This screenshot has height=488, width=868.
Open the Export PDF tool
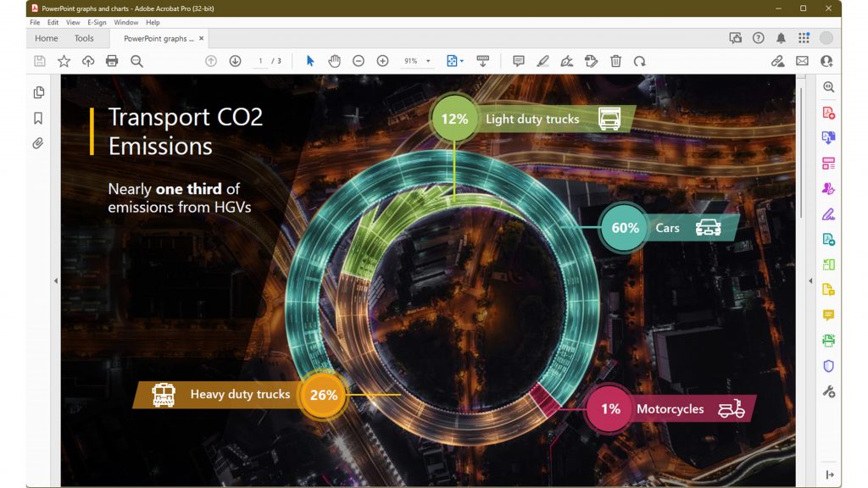click(x=829, y=137)
